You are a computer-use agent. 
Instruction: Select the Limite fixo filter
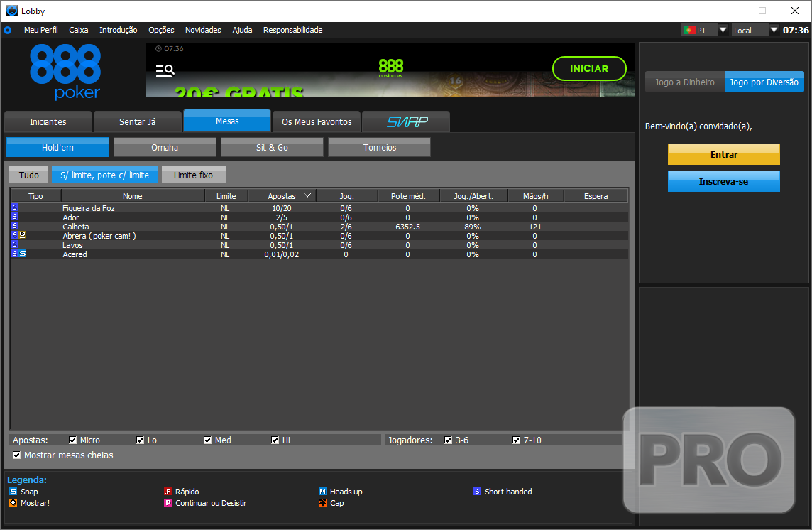click(x=193, y=175)
